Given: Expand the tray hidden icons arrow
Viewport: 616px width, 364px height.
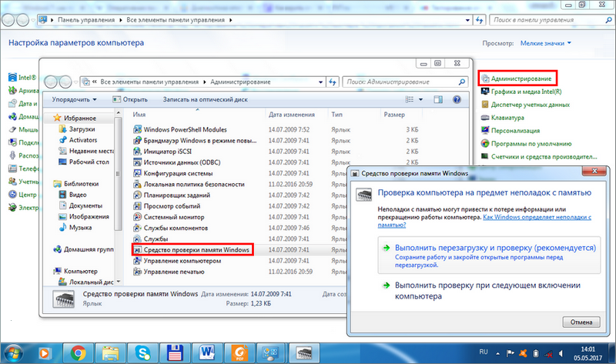Looking at the screenshot, I should tap(497, 354).
